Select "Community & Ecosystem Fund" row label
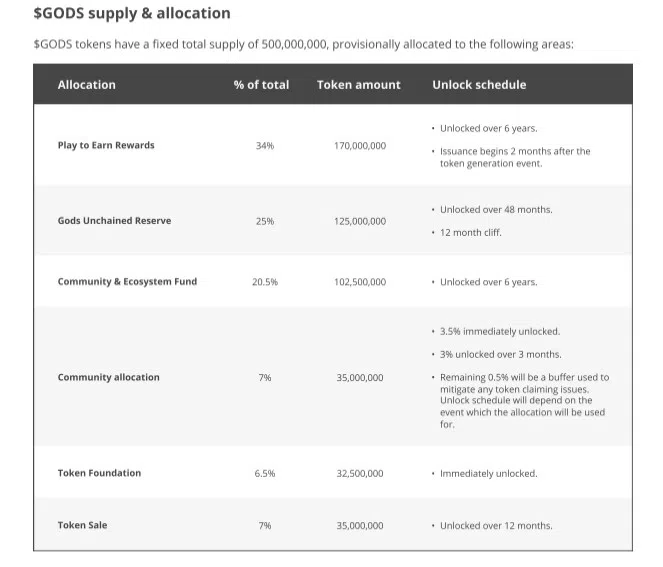Image resolution: width=663 pixels, height=567 pixels. 127,282
